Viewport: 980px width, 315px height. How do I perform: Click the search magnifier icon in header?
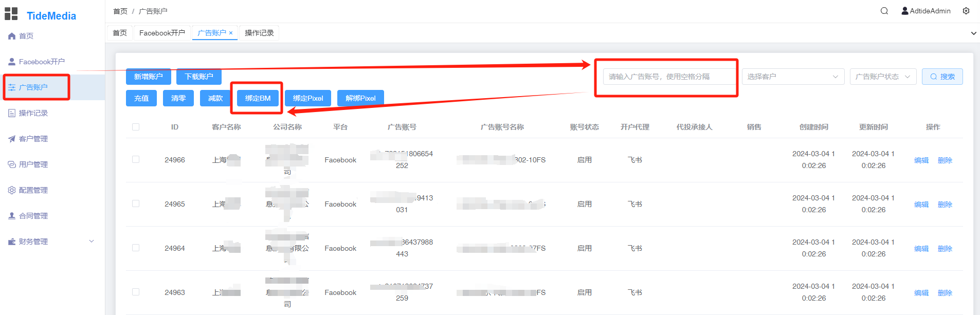[x=884, y=11]
